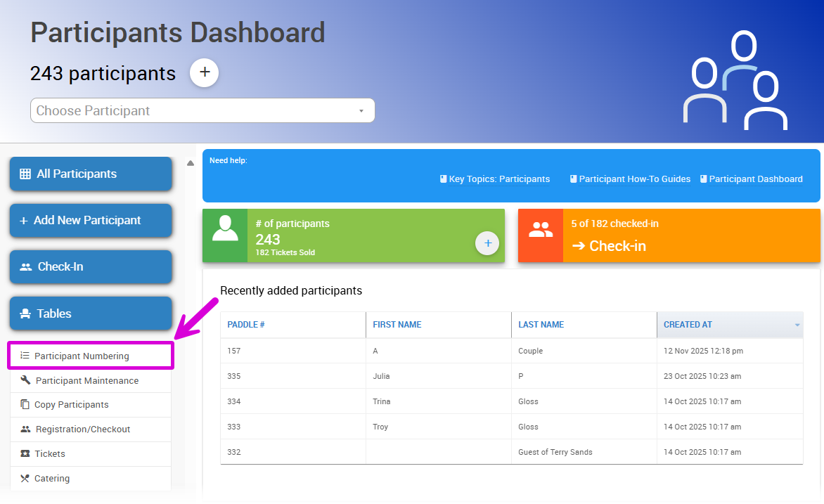Open Catering in the sidebar list
The image size is (824, 504).
(52, 479)
